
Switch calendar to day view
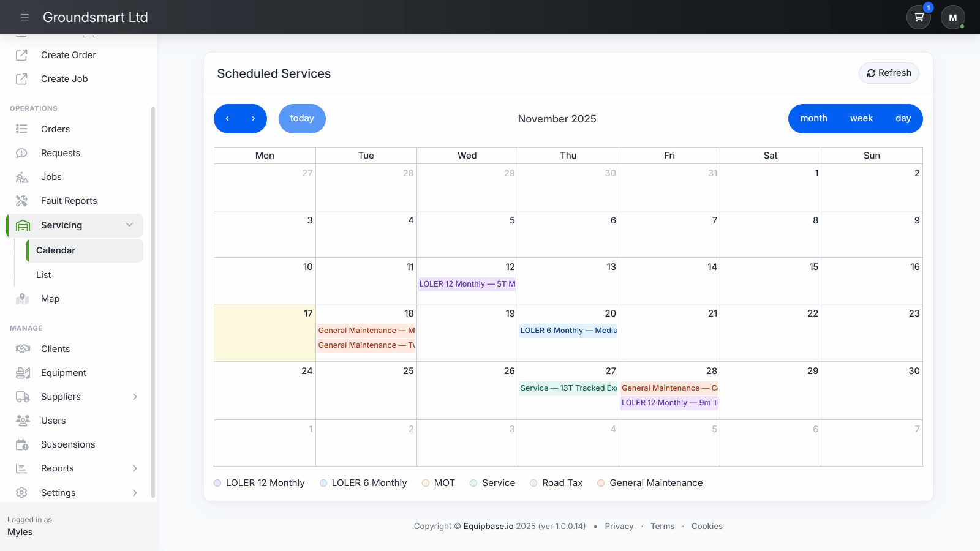pos(903,118)
